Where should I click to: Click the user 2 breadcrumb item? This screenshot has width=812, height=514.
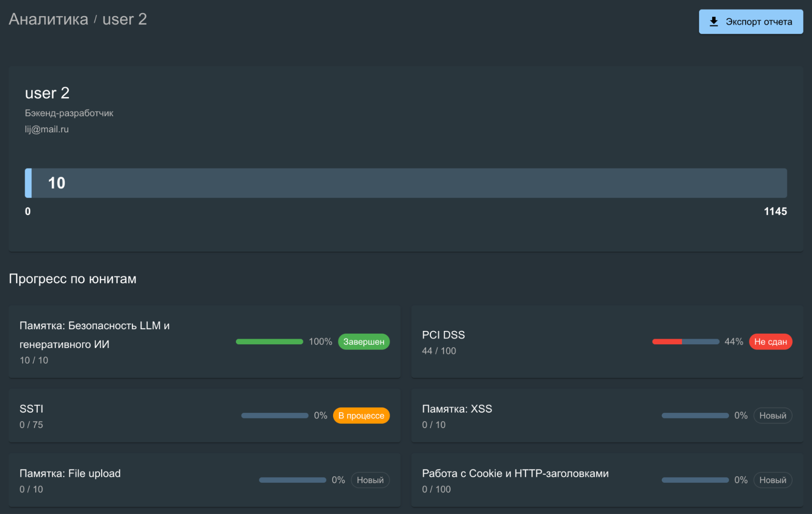pos(124,19)
